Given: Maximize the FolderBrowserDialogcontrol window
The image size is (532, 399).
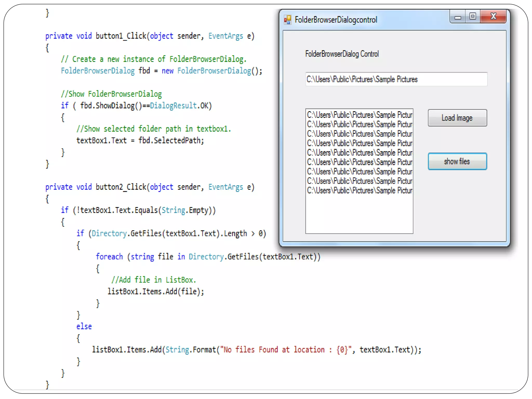Looking at the screenshot, I should (473, 16).
